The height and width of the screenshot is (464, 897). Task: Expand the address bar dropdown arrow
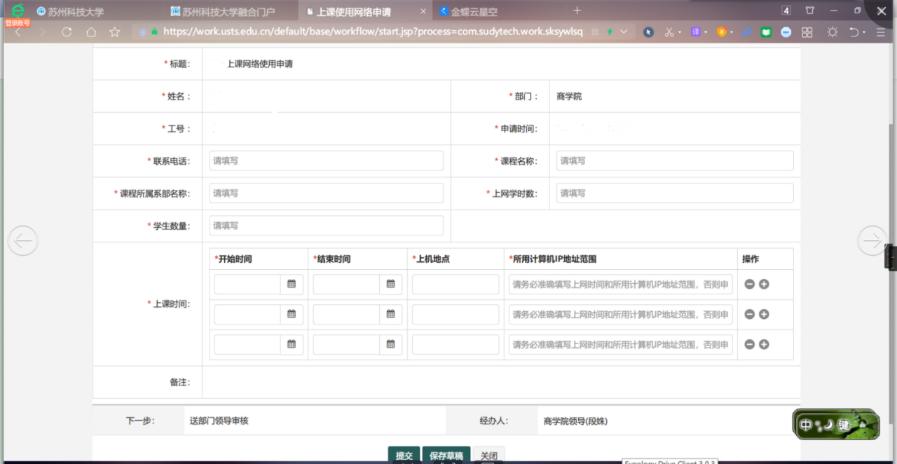coord(625,32)
